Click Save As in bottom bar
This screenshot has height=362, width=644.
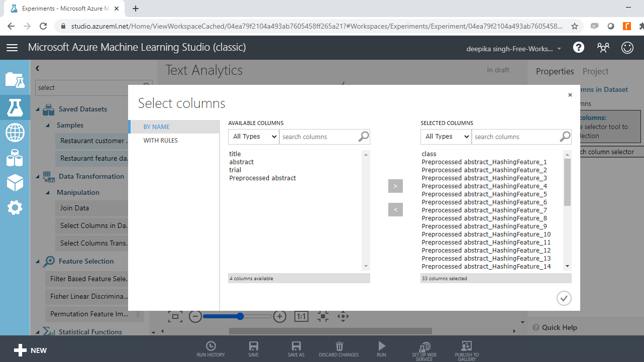[x=296, y=349]
